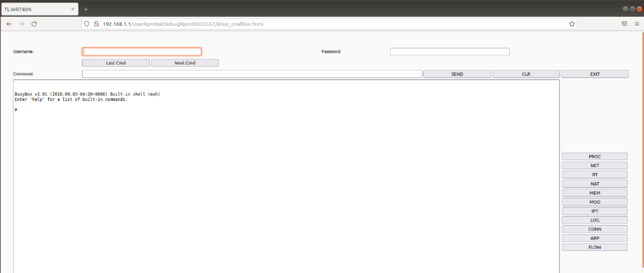Click the address bar URL
The image size is (644, 273).
[183, 24]
